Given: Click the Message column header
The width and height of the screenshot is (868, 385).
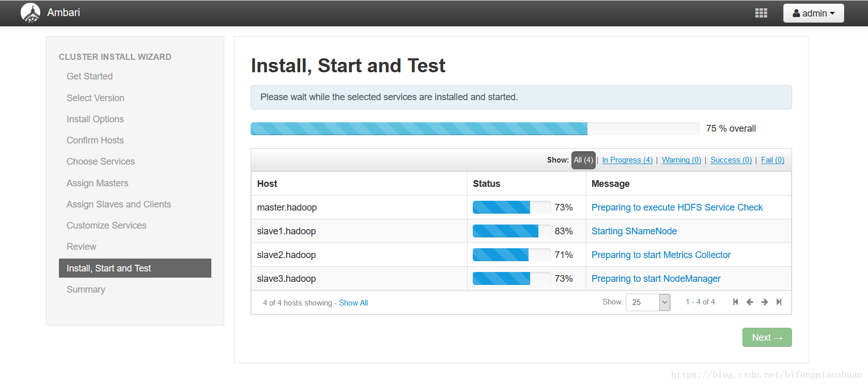Looking at the screenshot, I should [610, 184].
